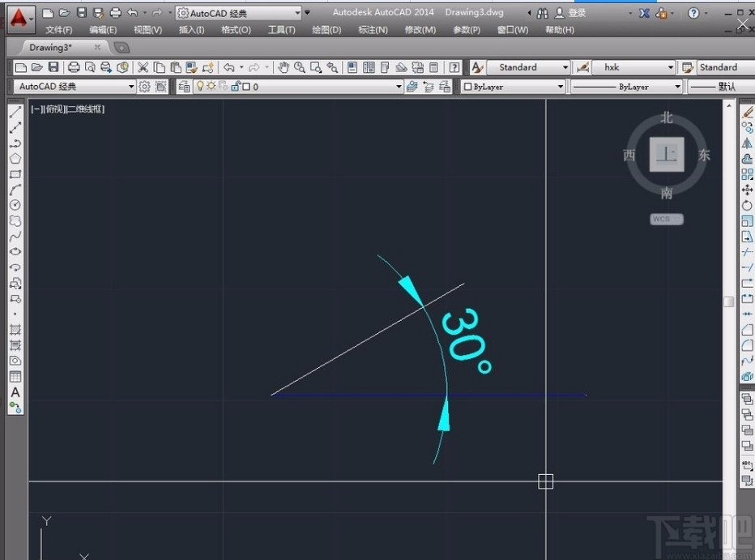Click the 上 top face of ViewCube

667,155
